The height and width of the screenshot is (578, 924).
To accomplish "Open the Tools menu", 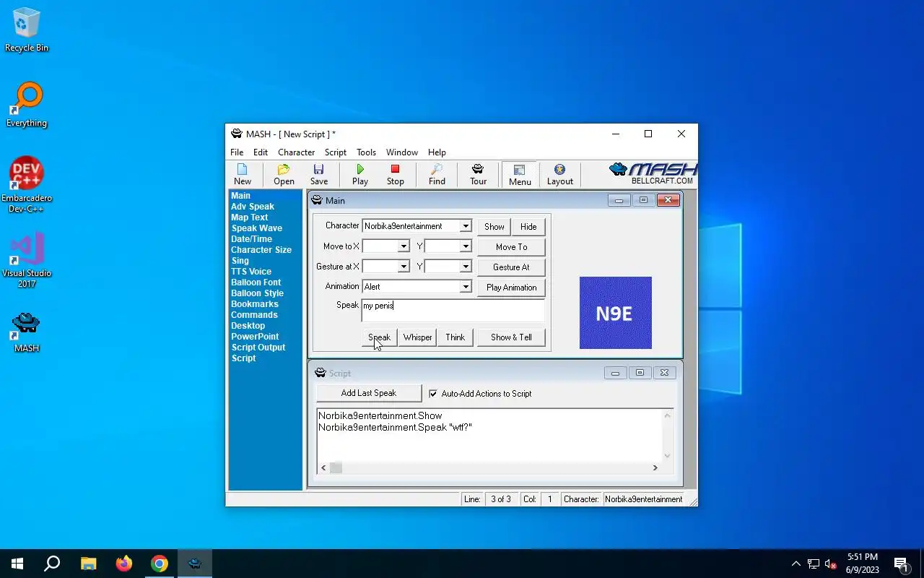I will [366, 152].
